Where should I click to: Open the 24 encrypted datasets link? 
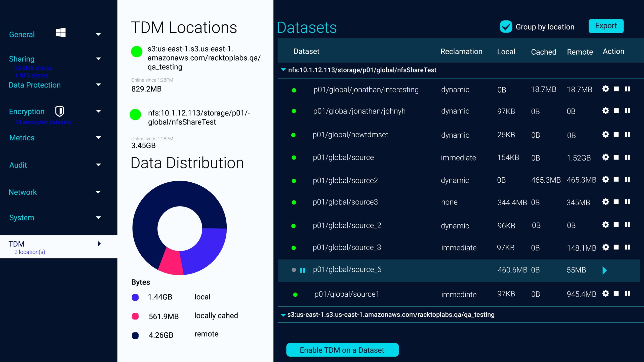coord(43,122)
